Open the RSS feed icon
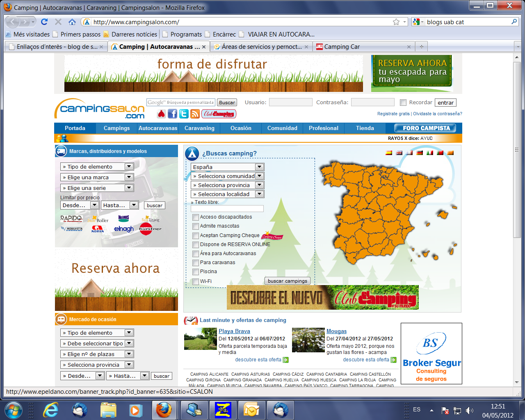 (195, 114)
